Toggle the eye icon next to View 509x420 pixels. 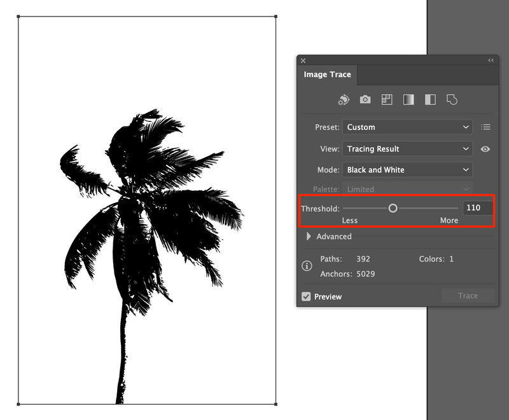[x=485, y=149]
